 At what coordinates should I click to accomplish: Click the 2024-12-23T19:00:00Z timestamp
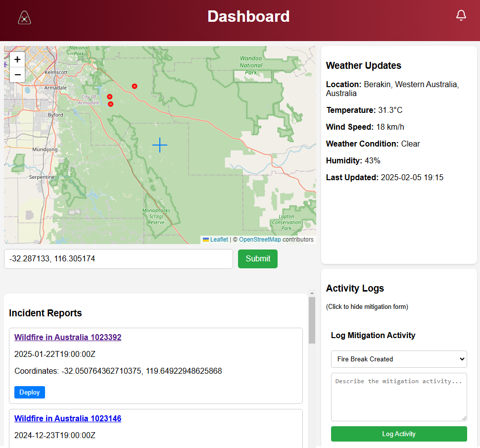(55, 436)
